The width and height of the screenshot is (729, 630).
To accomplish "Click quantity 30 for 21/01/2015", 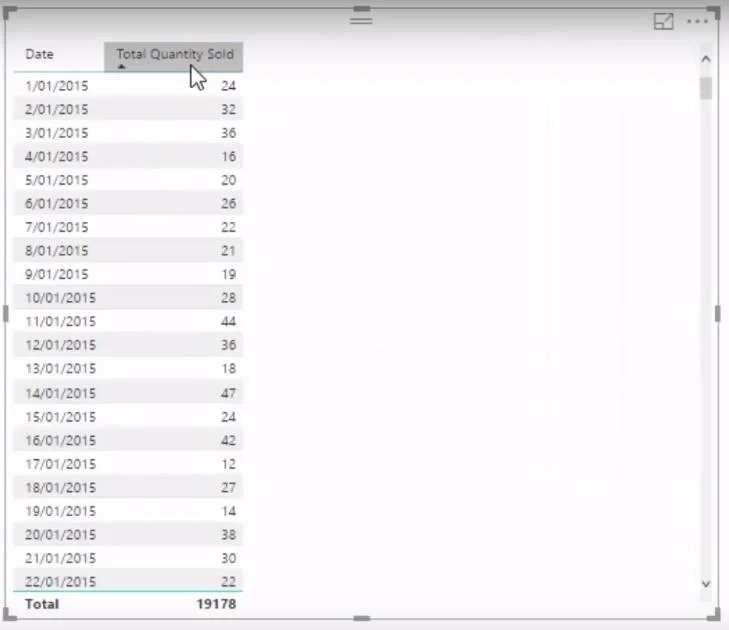I will (228, 558).
